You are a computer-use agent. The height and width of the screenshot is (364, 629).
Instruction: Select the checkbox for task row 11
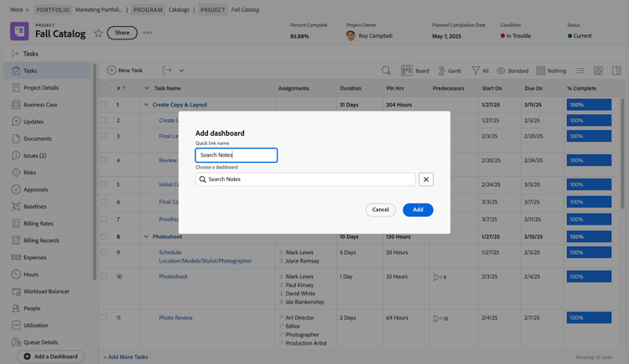pos(104,318)
